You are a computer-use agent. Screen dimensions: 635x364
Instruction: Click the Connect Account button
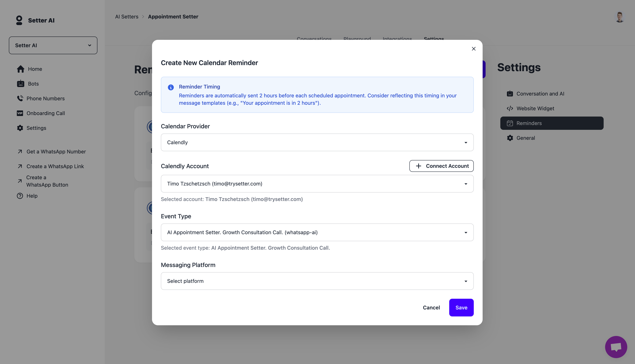click(x=441, y=166)
